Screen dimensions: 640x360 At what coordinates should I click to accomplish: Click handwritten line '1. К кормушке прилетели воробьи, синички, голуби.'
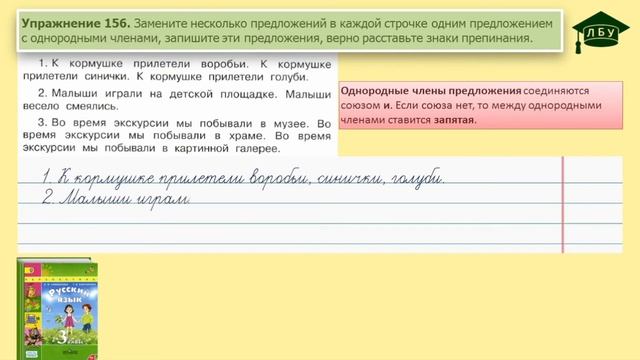coord(243,178)
